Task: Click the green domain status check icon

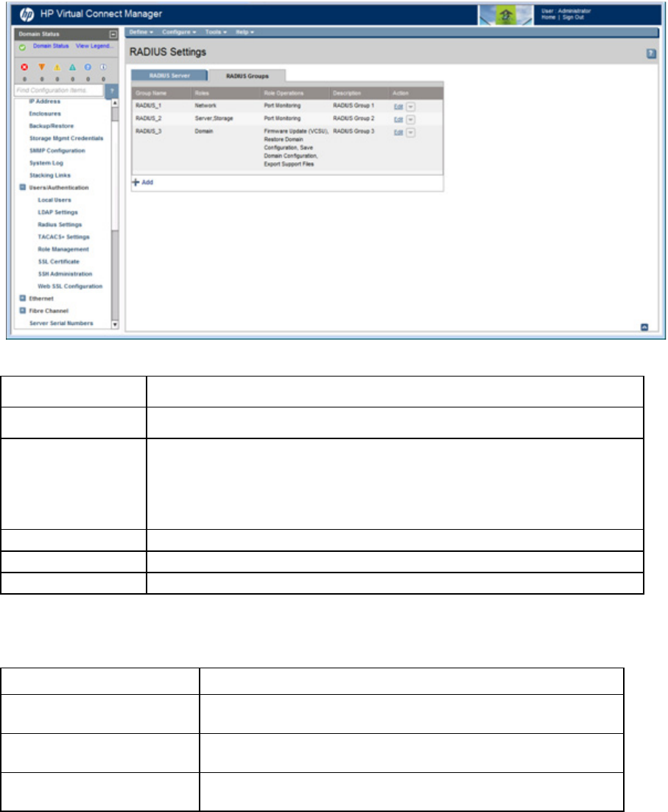Action: (22, 47)
